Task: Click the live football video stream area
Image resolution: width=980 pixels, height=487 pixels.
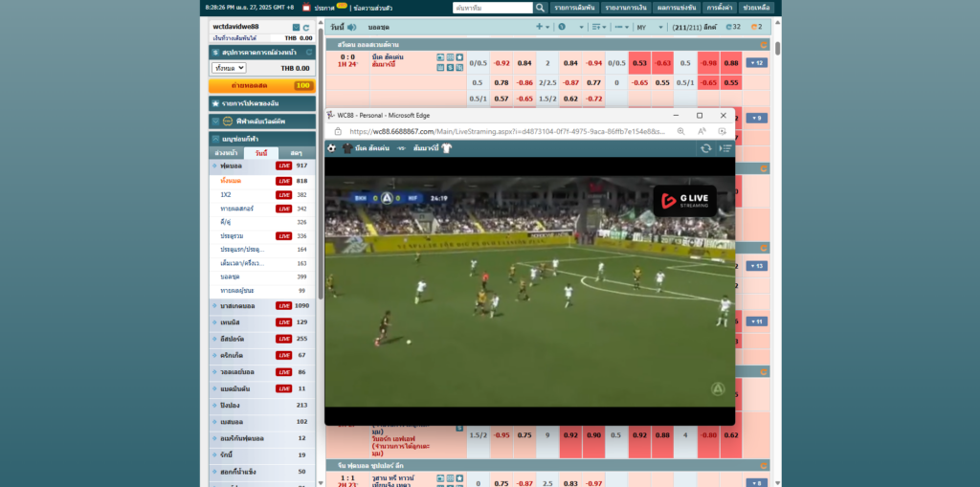Action: [529, 291]
